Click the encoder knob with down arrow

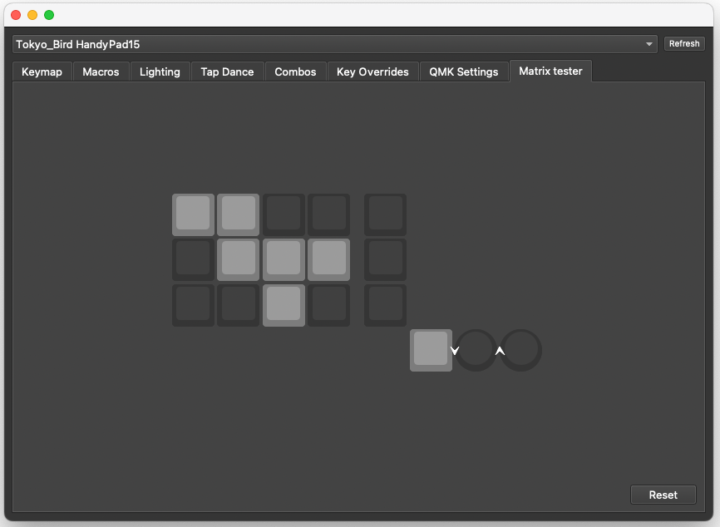[x=476, y=350]
